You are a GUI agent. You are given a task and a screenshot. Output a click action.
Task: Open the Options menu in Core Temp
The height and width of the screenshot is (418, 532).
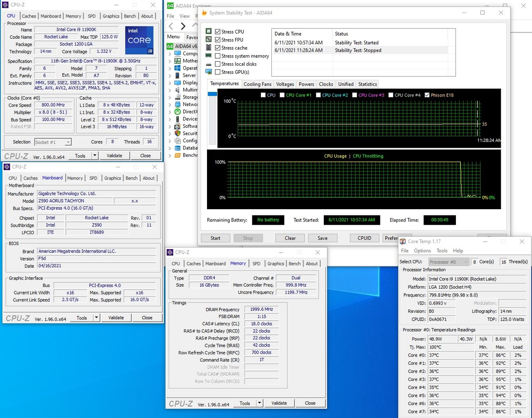click(x=422, y=251)
